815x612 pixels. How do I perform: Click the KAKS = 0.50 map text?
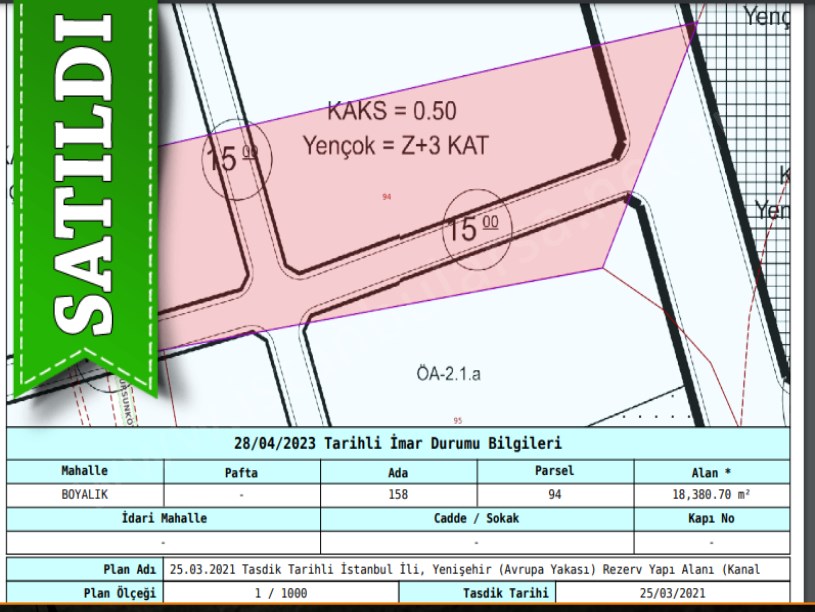click(392, 111)
